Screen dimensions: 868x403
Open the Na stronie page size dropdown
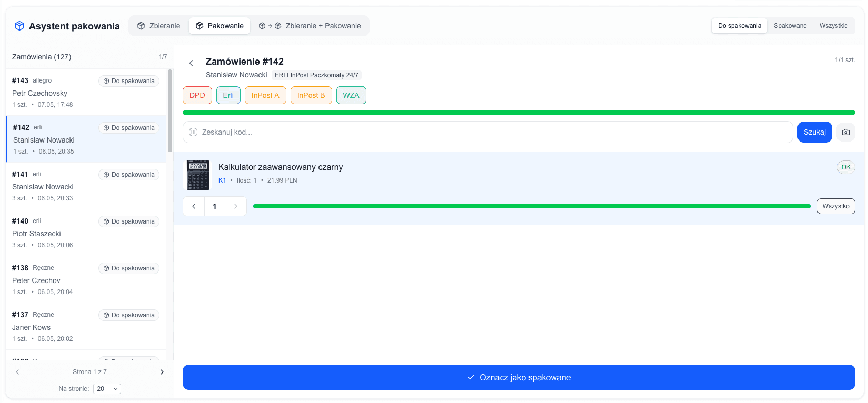[x=107, y=389]
